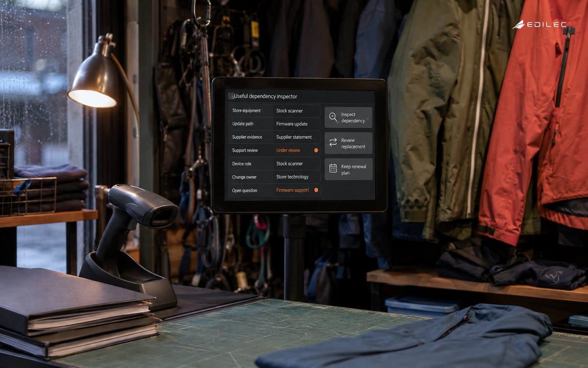
Task: Click the swap arrows icon on Review replacement
Action: pos(333,142)
